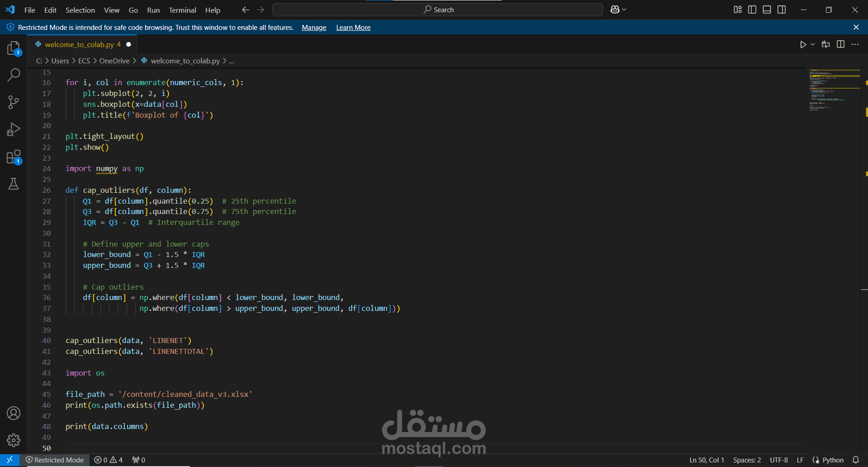Open remote window button in status bar
868x467 pixels.
[9, 460]
